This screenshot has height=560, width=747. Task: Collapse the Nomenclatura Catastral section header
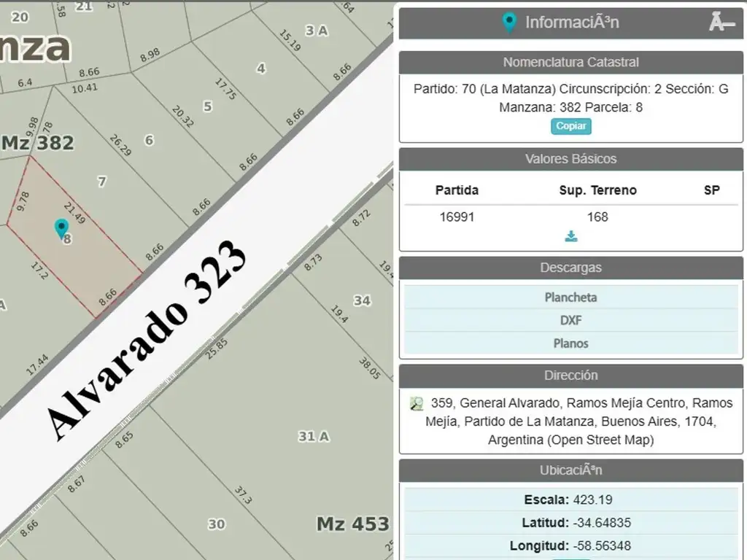[x=570, y=63]
